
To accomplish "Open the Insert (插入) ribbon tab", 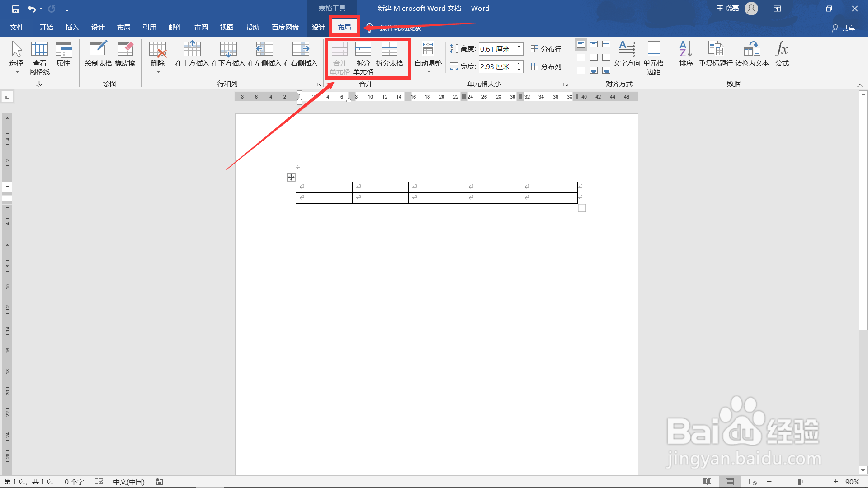I will [72, 28].
